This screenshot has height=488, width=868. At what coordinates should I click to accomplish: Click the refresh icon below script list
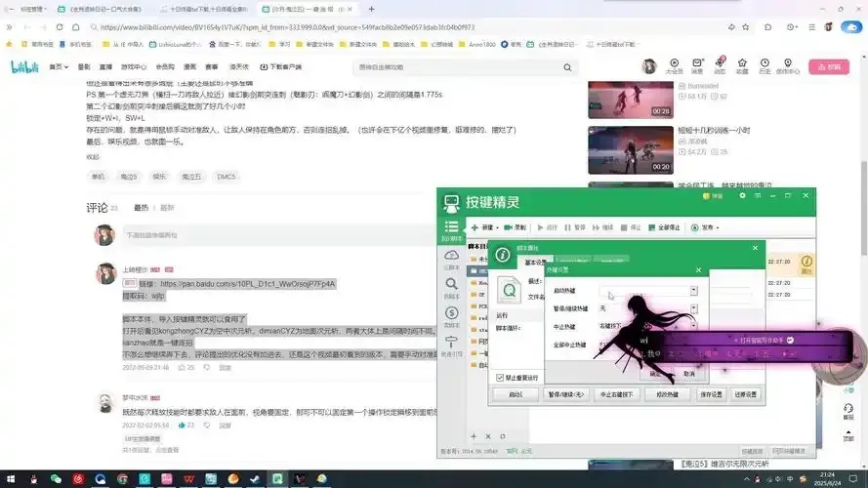coord(502,436)
